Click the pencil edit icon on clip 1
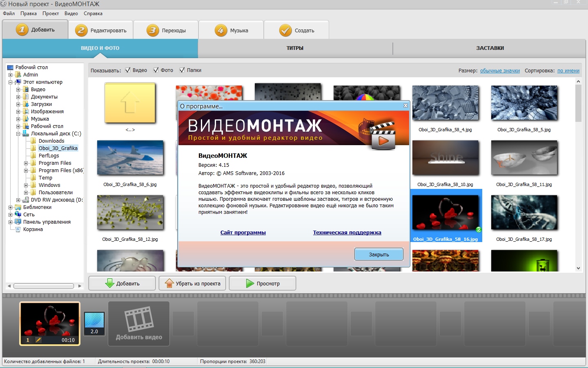 (38, 340)
